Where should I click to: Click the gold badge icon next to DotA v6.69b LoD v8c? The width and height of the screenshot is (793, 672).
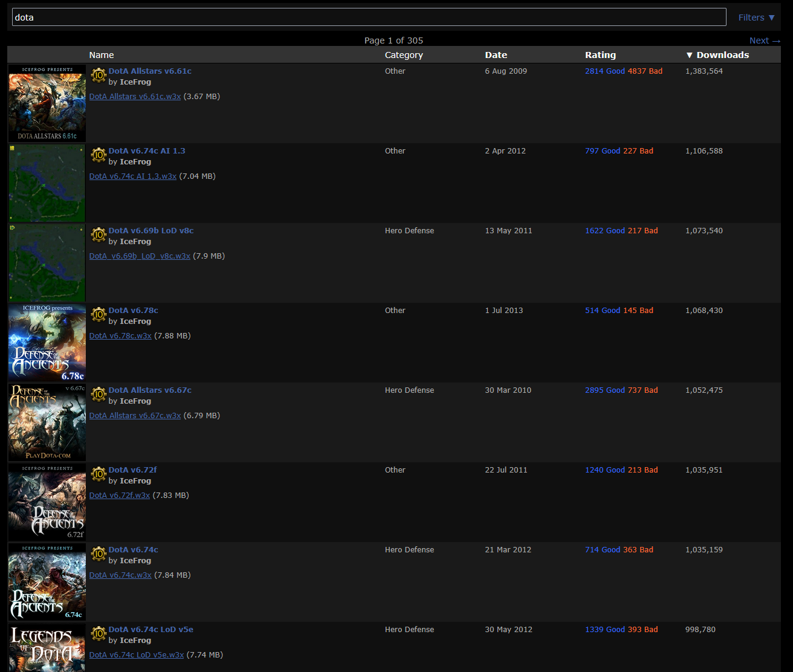click(x=99, y=234)
